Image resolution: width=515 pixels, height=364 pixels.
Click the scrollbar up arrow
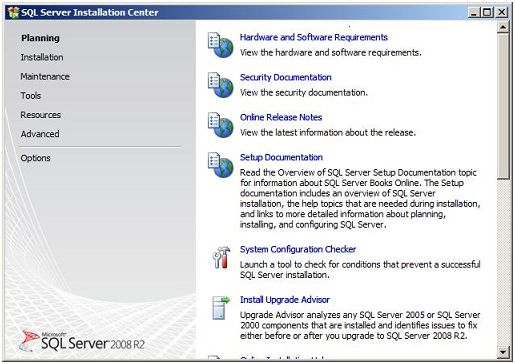point(503,27)
